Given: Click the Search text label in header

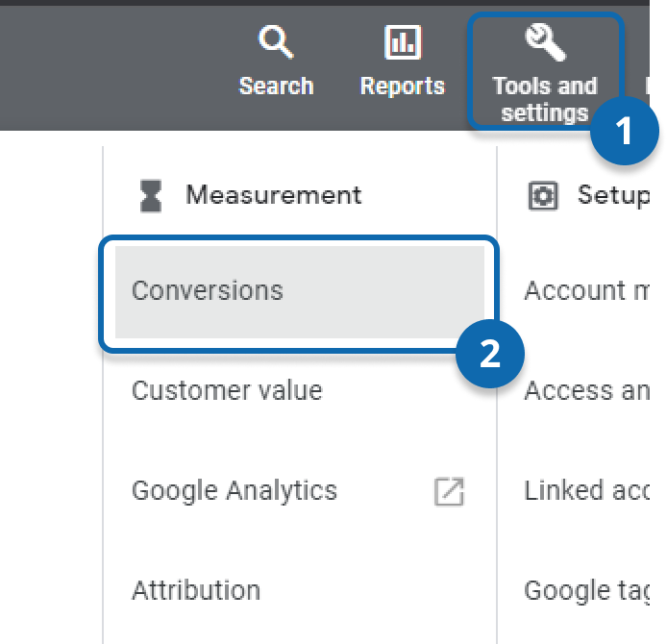Looking at the screenshot, I should click(x=276, y=86).
